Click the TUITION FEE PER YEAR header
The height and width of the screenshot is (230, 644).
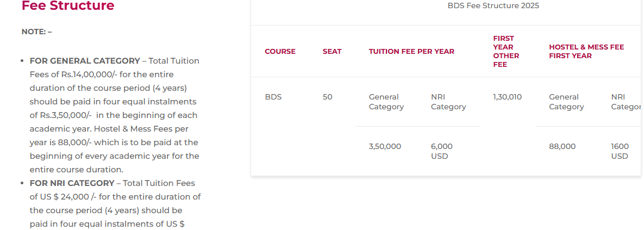point(411,52)
